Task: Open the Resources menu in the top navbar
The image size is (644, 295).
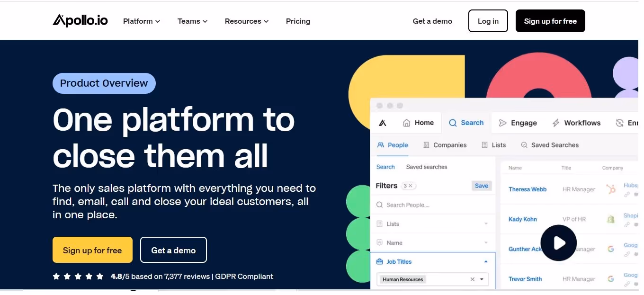Action: pos(246,21)
